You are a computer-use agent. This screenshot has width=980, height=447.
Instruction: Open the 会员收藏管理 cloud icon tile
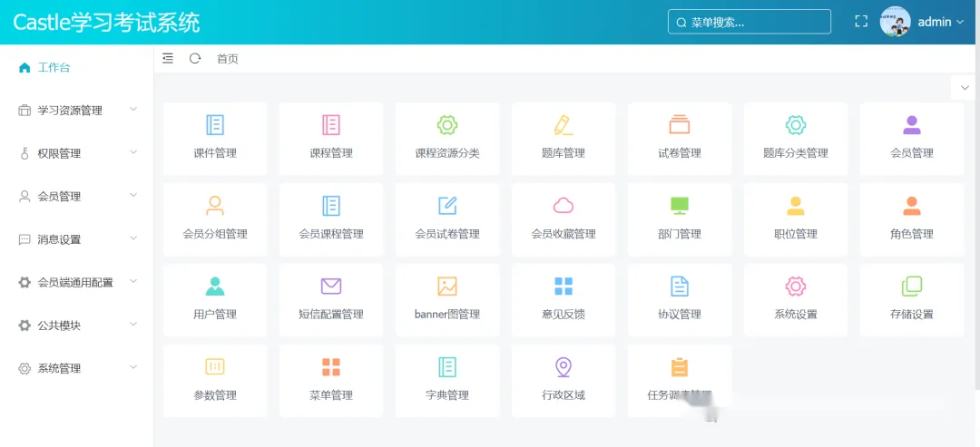[x=563, y=219]
